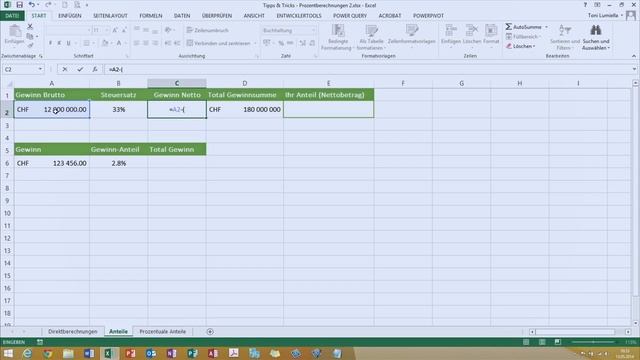Switch to the DATEN ribbon tab
The width and height of the screenshot is (640, 360).
pyautogui.click(x=182, y=16)
